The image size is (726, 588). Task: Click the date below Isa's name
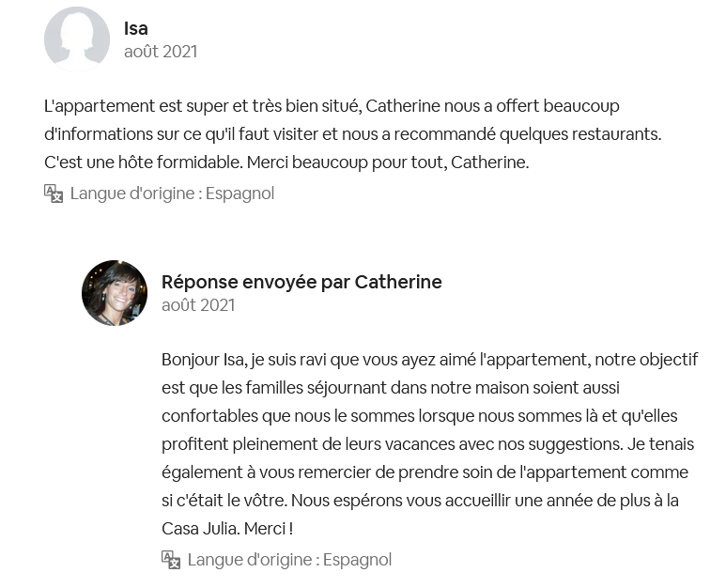click(161, 52)
